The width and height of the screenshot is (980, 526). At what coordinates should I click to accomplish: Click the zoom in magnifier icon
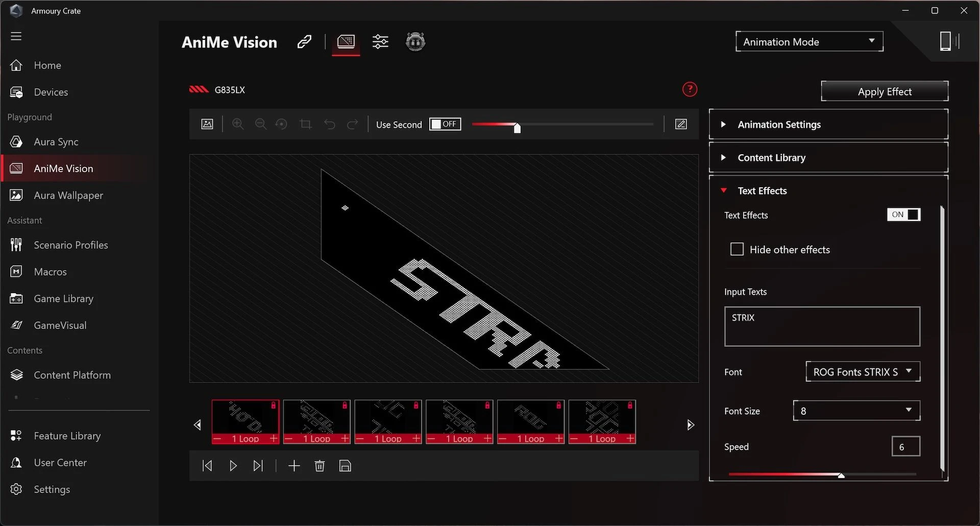(x=238, y=124)
